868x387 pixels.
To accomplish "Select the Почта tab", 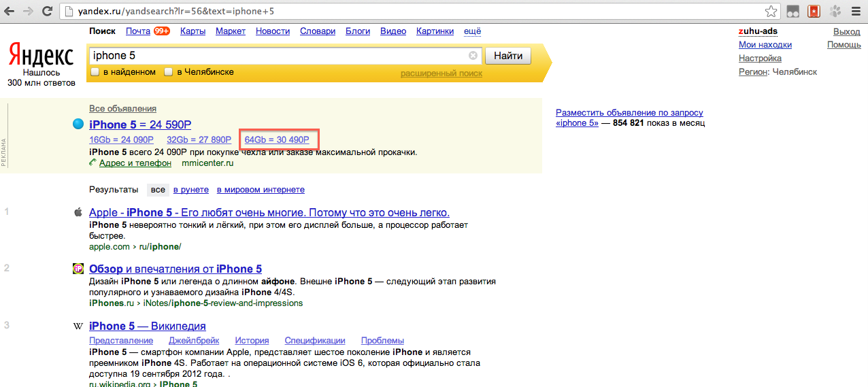I will point(138,31).
